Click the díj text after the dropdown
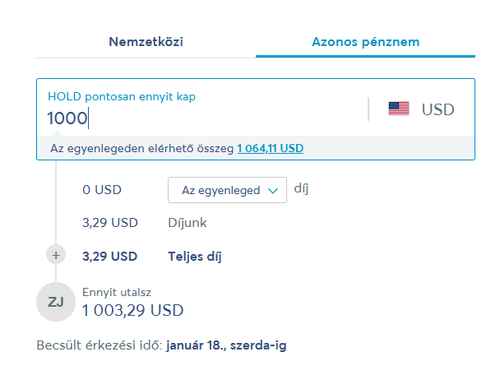Viewport: 500px width, 366px height. [x=301, y=189]
